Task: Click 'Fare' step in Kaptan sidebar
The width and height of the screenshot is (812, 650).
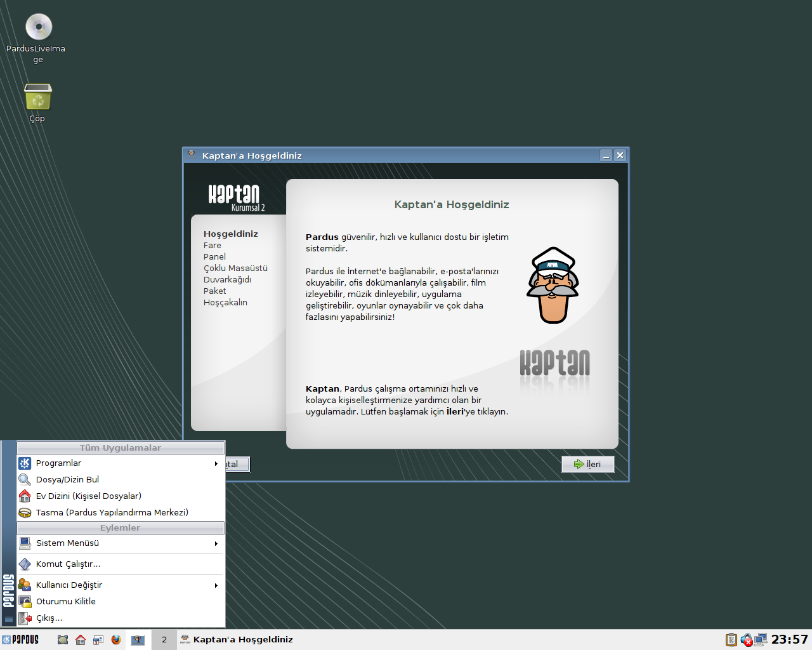Action: point(213,246)
